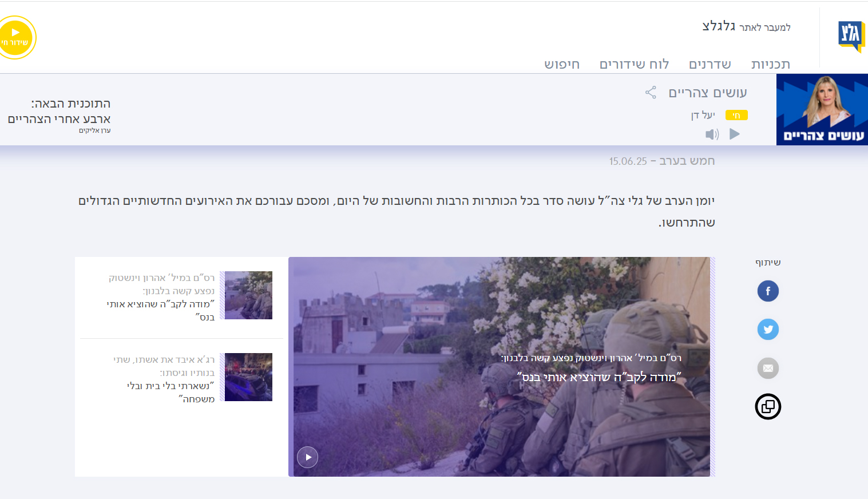Go to the גלגלצ website link
Viewport: 868px width, 499px height.
click(x=746, y=27)
